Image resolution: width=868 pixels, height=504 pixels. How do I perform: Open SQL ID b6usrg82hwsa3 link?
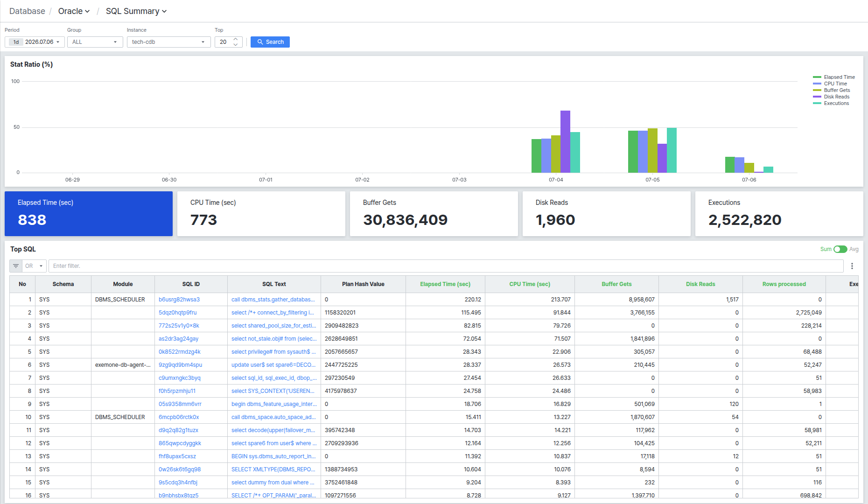(x=179, y=300)
